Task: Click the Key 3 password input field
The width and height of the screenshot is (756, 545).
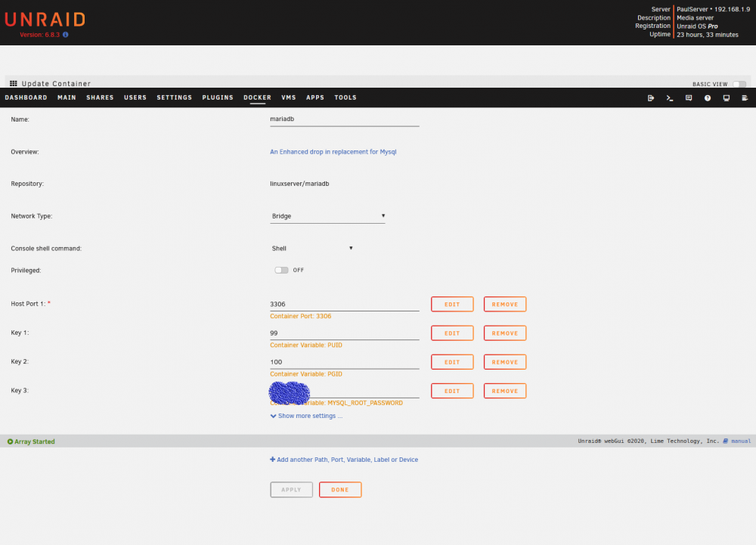Action: pyautogui.click(x=344, y=391)
